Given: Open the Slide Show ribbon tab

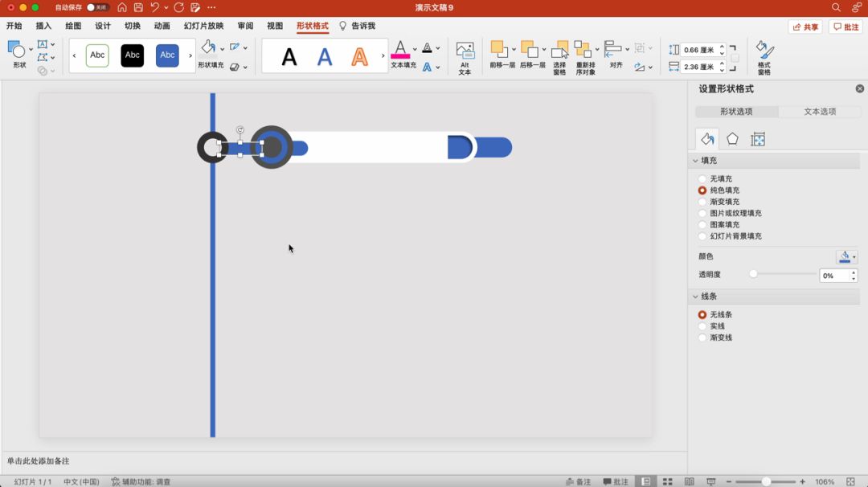Looking at the screenshot, I should (x=203, y=26).
